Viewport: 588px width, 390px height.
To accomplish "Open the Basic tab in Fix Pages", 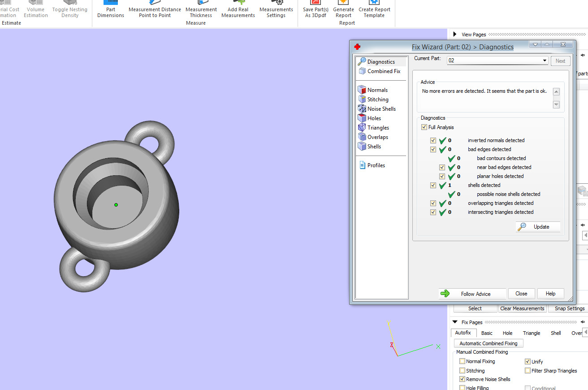I will 487,333.
